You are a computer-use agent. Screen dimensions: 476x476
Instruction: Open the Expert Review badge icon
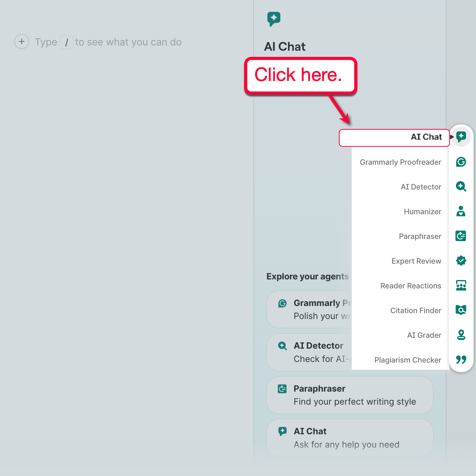461,261
